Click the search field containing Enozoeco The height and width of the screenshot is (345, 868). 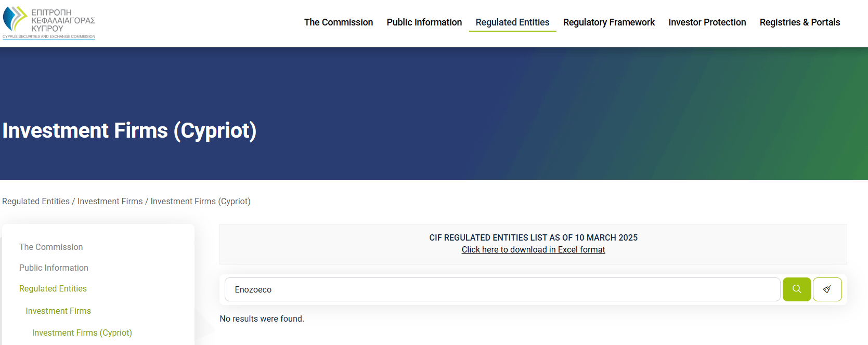(502, 289)
